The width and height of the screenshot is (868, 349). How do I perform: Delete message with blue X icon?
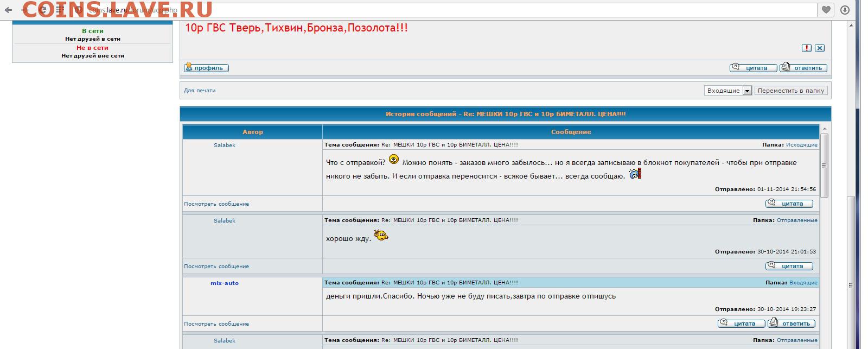[x=820, y=48]
